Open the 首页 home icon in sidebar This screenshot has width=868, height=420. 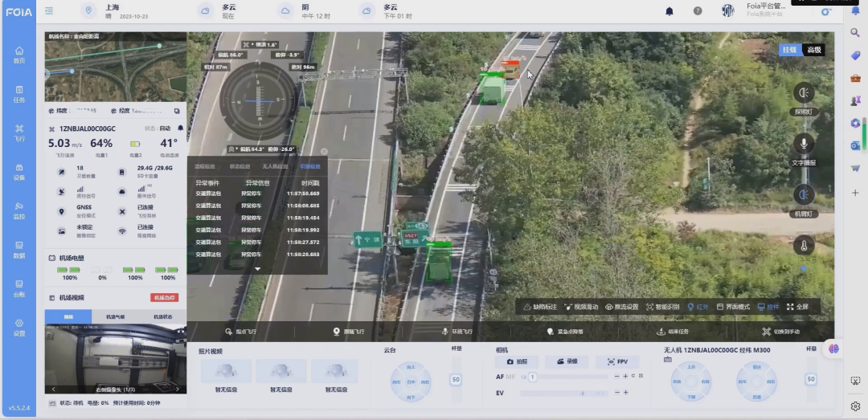[x=18, y=55]
